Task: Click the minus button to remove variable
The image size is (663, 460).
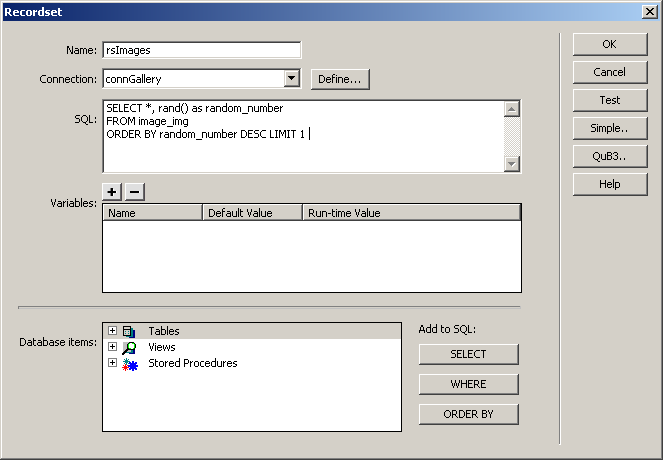Action: (x=135, y=192)
